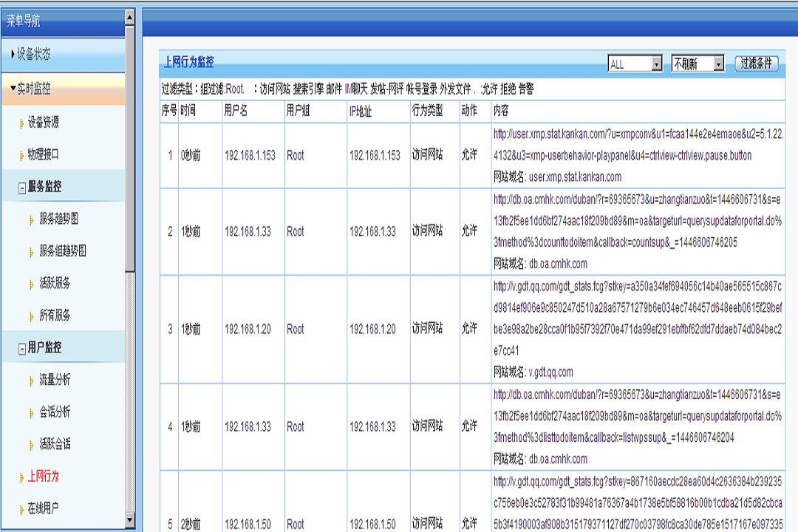The width and height of the screenshot is (798, 532).
Task: Click sidebar scrollbar down arrow
Action: 130,520
